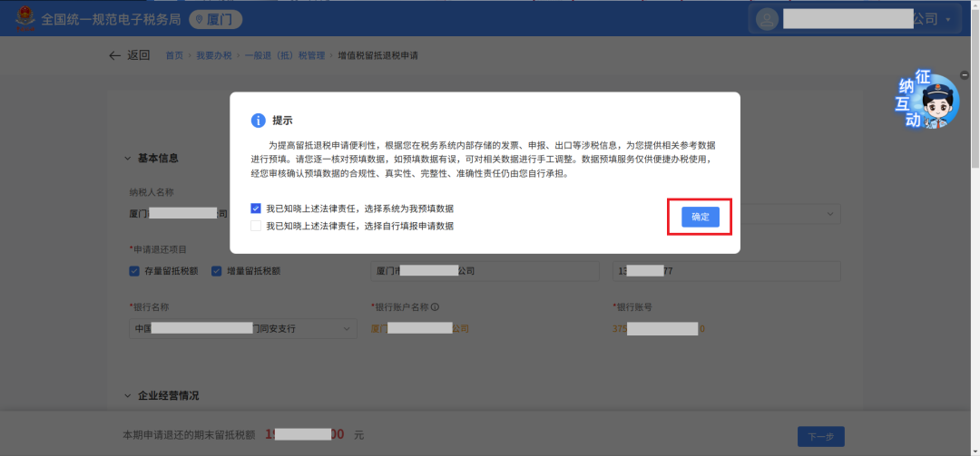Check 选择自行填报申请数据 checkbox
This screenshot has width=980, height=456.
point(256,226)
